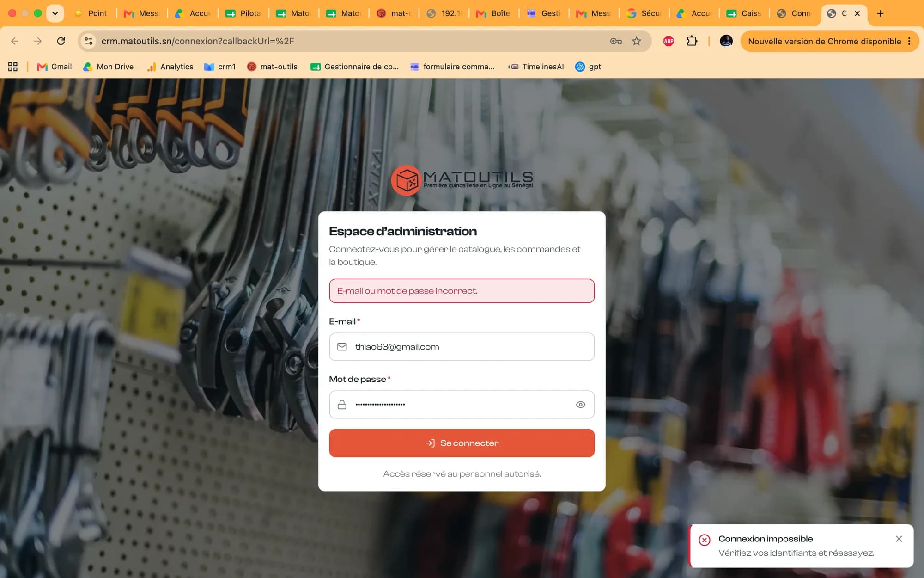Reload the page
The image size is (924, 578).
(x=61, y=41)
